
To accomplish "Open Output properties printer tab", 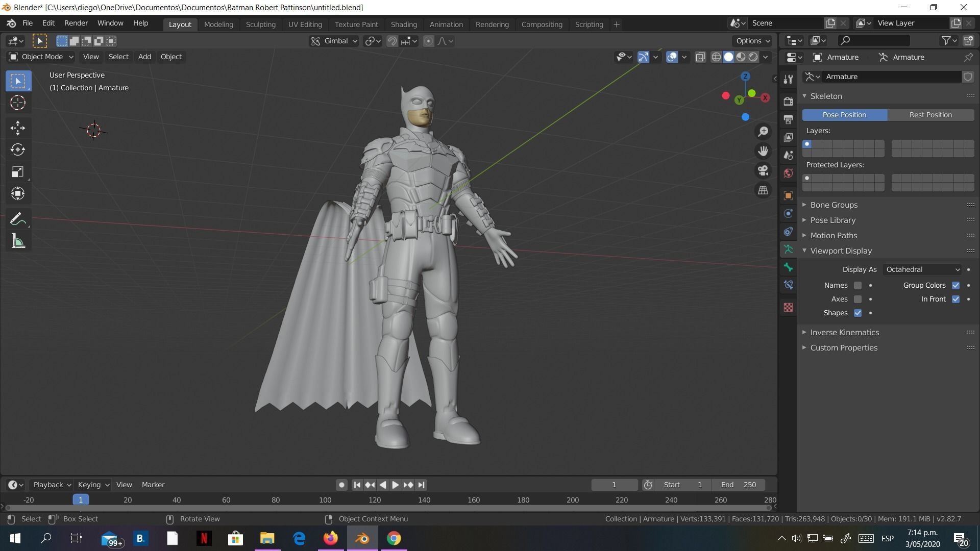I will [x=789, y=119].
